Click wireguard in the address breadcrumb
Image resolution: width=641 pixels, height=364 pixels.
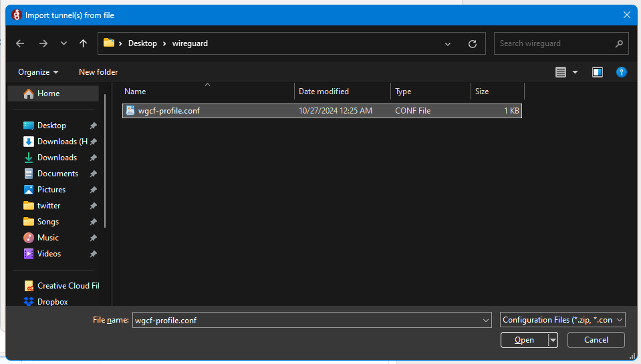pos(190,43)
